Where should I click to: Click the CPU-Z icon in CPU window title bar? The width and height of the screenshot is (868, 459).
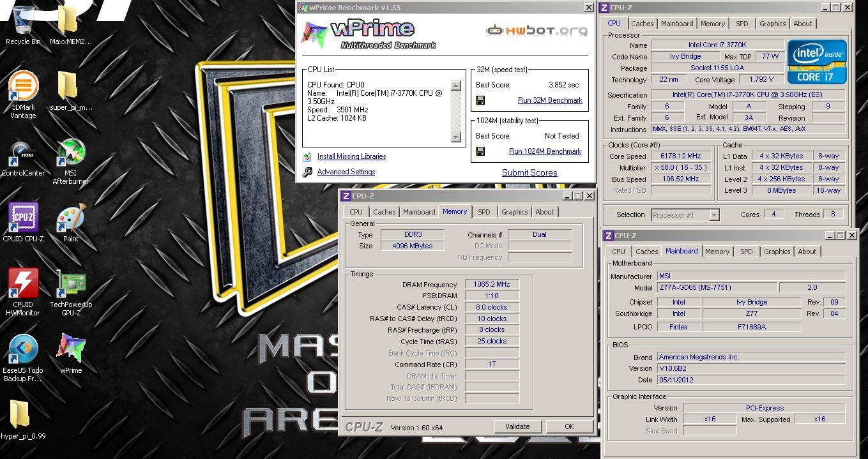click(604, 8)
